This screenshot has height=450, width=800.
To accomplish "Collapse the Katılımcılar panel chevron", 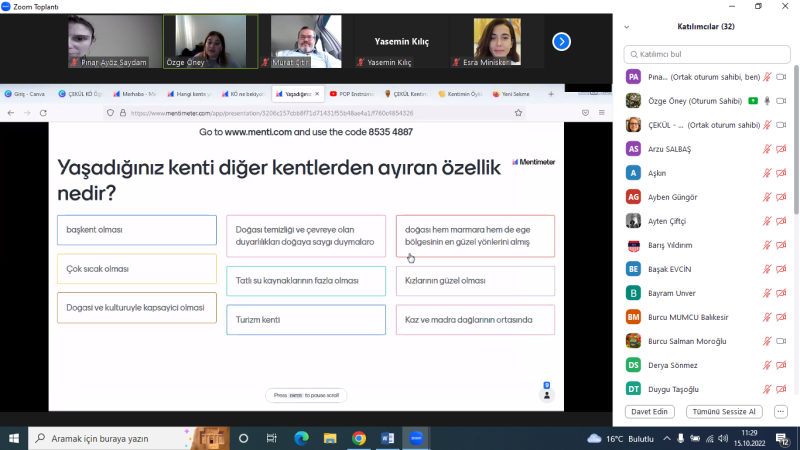I will click(625, 27).
